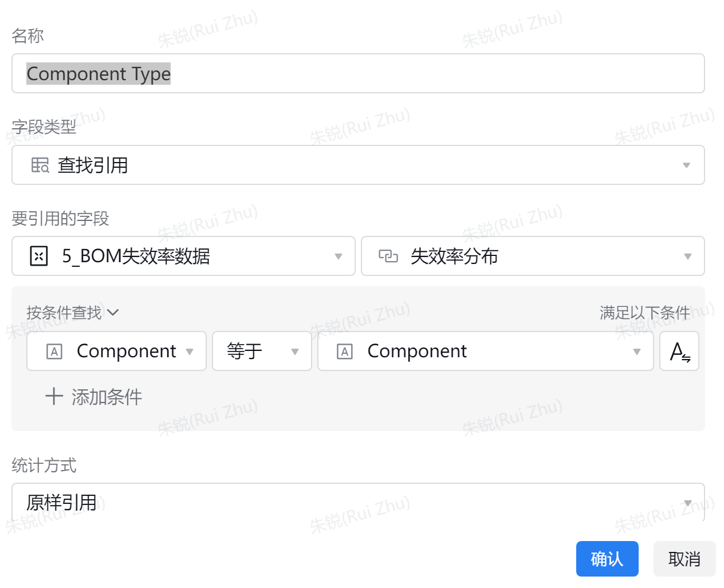Viewport: 724px width, 588px height.
Task: Click the dropdown arrow on 统计方式 field
Action: coord(687,502)
